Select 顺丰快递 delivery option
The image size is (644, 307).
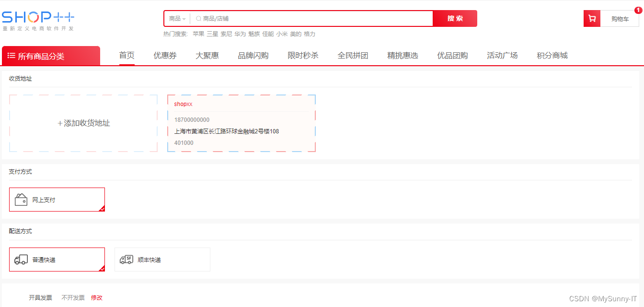pyautogui.click(x=162, y=260)
